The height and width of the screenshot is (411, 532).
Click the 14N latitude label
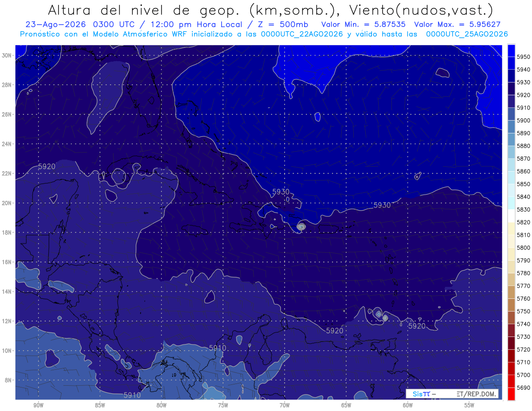8,292
